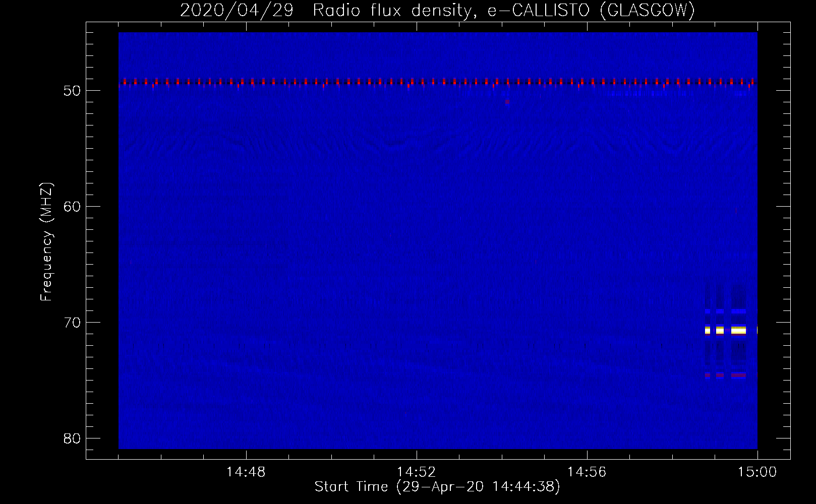Click the 80 MHz frequency tick label

72,438
